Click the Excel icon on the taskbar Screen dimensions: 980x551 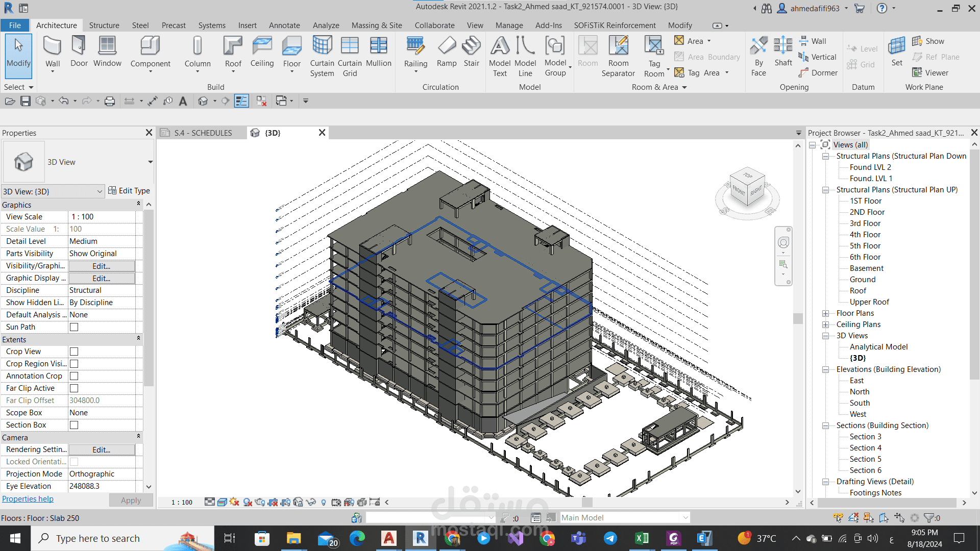(x=642, y=538)
